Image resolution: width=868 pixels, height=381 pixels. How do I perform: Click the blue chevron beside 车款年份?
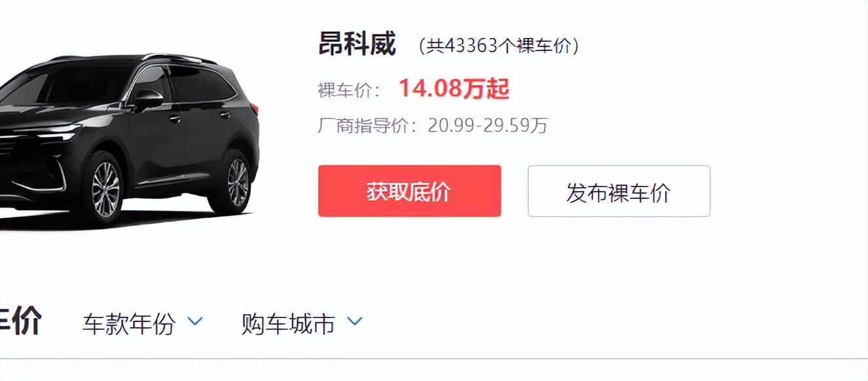[195, 321]
